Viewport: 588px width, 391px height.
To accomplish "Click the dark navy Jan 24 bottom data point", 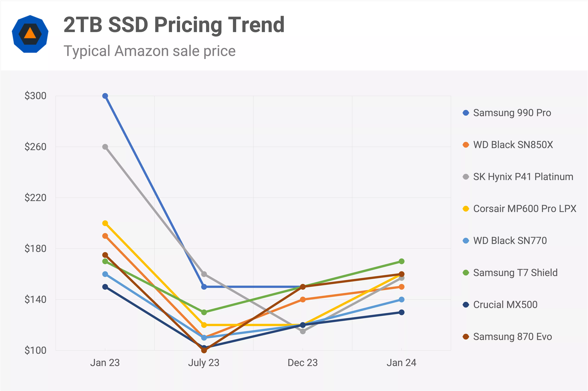I will 402,312.
